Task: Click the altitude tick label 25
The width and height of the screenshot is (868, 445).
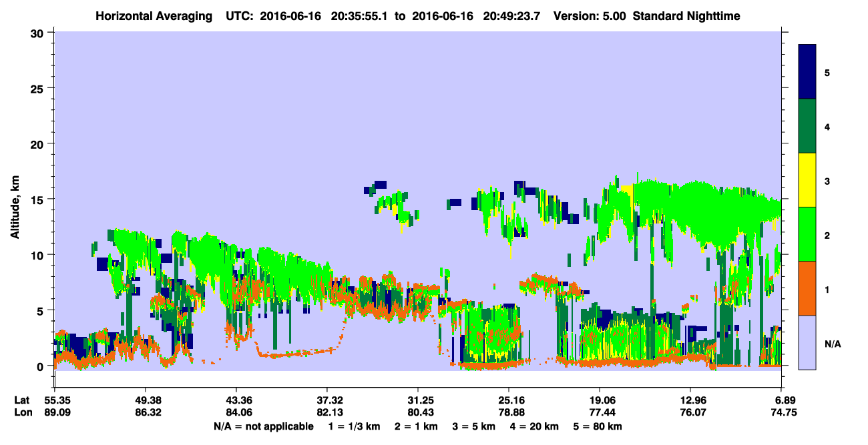Action: [x=39, y=88]
